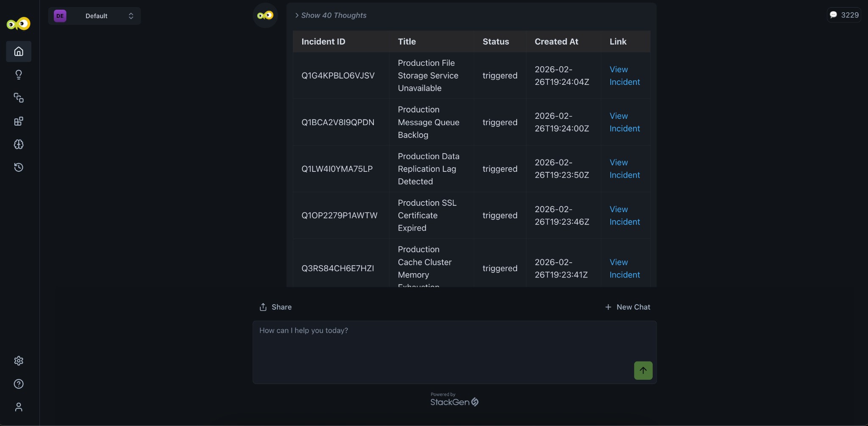Click the help question mark icon
Screen dimensions: 868x426
pyautogui.click(x=19, y=384)
